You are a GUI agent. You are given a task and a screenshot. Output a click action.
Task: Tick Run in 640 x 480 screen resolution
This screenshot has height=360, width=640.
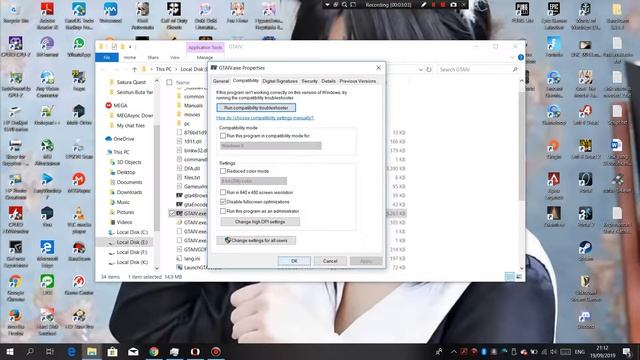click(x=223, y=192)
